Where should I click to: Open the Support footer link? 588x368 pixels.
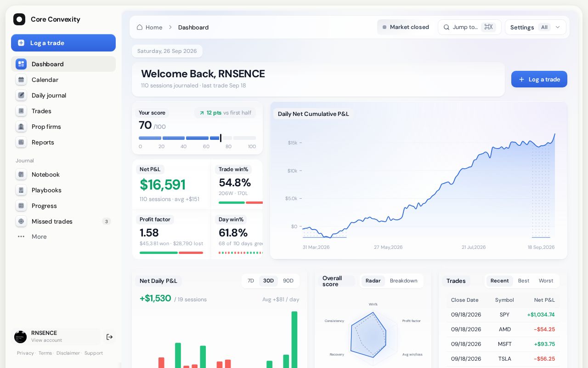[x=94, y=353]
